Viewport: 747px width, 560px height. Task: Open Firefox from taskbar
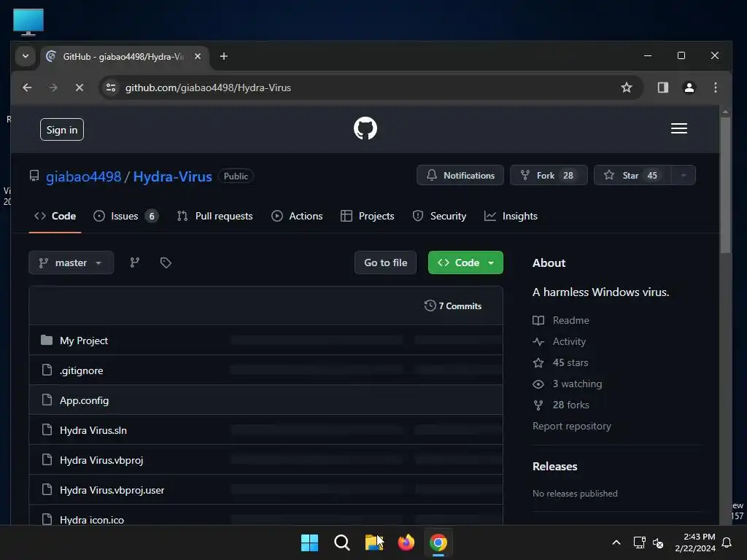406,542
